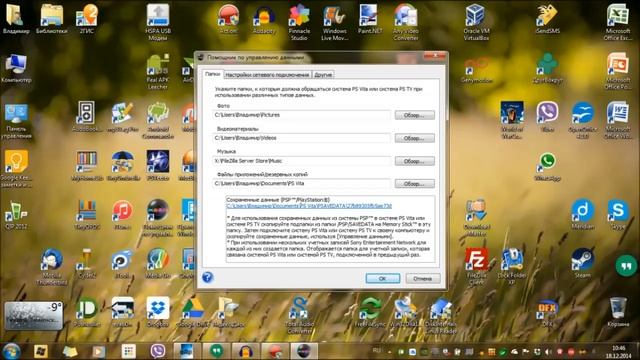Launch the Viber desktop shortcut
This screenshot has width=640, height=360.
[x=547, y=118]
